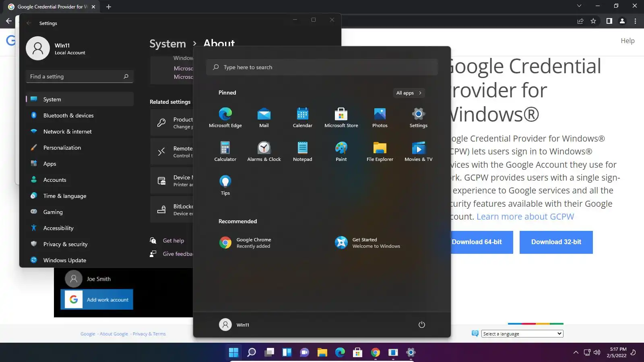Image resolution: width=644 pixels, height=362 pixels.
Task: Select System in Settings sidebar
Action: pyautogui.click(x=80, y=99)
